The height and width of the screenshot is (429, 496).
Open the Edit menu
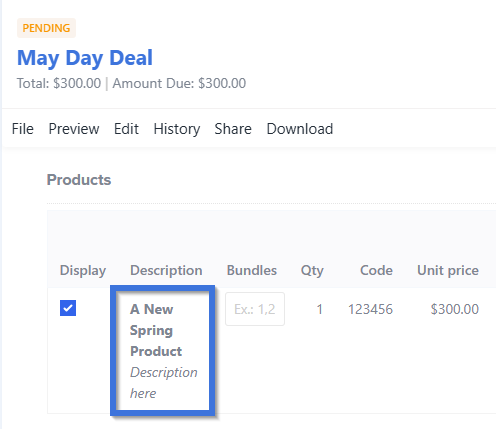point(126,129)
